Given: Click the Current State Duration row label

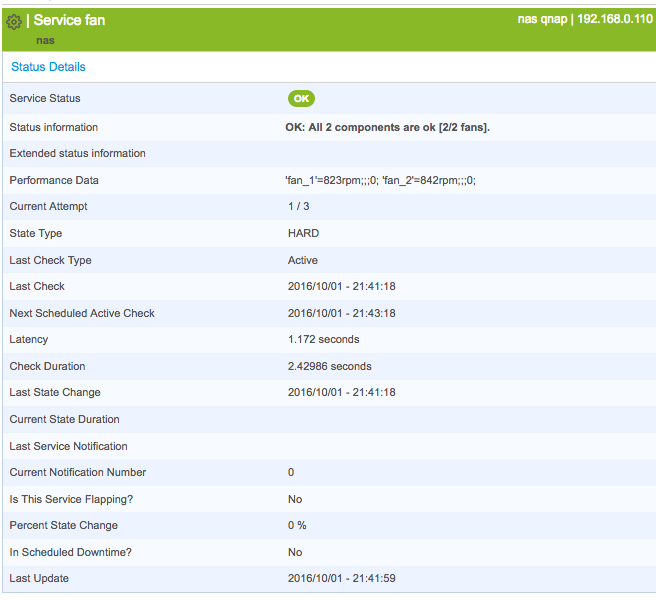Looking at the screenshot, I should pyautogui.click(x=64, y=420).
